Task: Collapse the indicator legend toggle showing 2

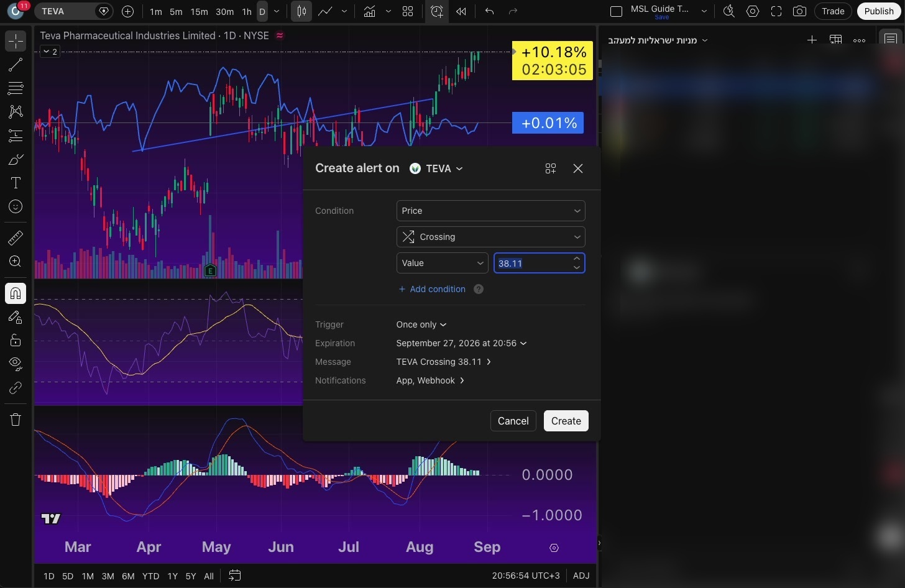Action: point(50,52)
